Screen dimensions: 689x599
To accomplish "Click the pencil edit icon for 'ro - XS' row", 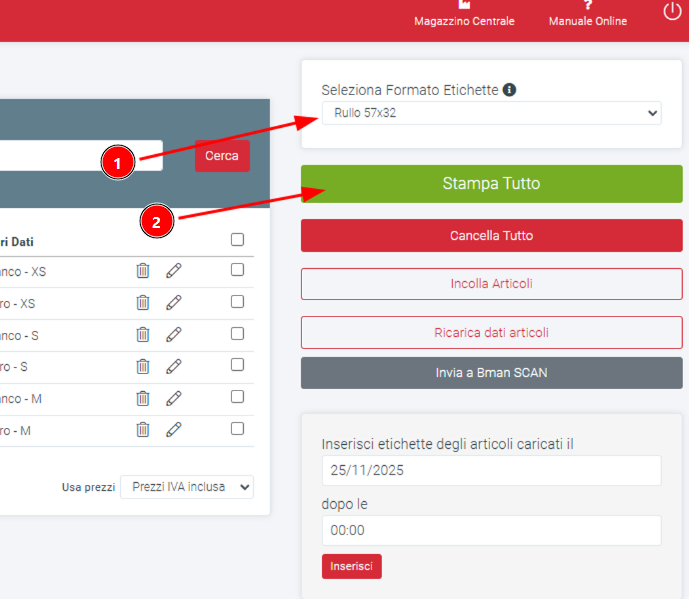I will point(174,302).
